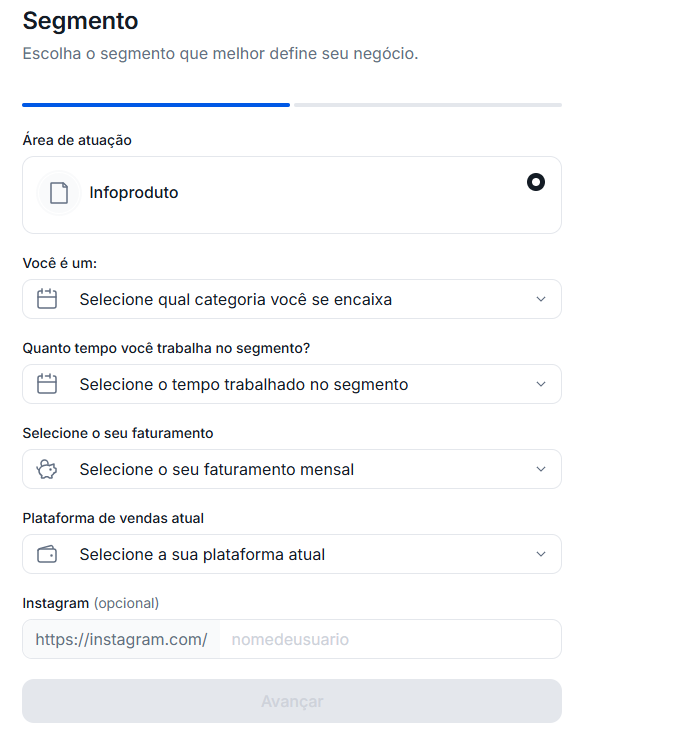Expand the monthly billing dropdown chevron

541,469
